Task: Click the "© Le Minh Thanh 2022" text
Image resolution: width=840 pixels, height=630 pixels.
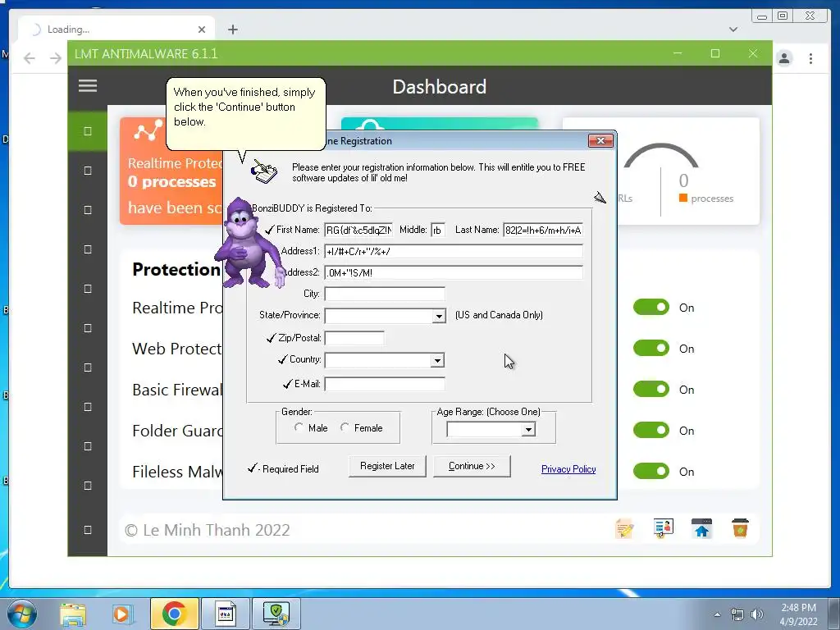Action: 208,530
